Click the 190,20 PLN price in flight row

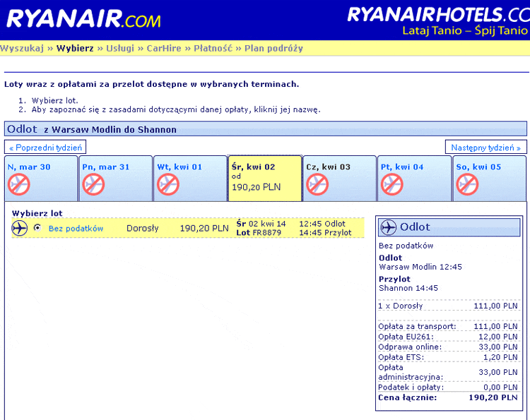click(204, 229)
